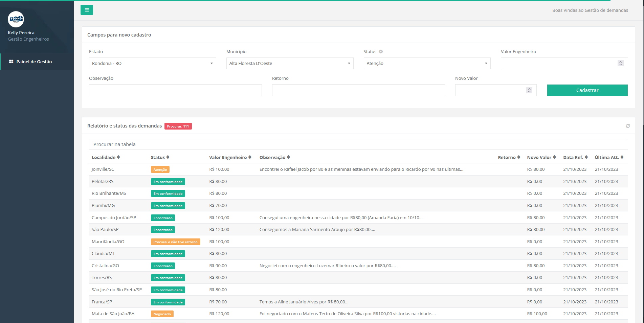The height and width of the screenshot is (323, 644).
Task: Sort table by Status column
Action: (x=160, y=157)
